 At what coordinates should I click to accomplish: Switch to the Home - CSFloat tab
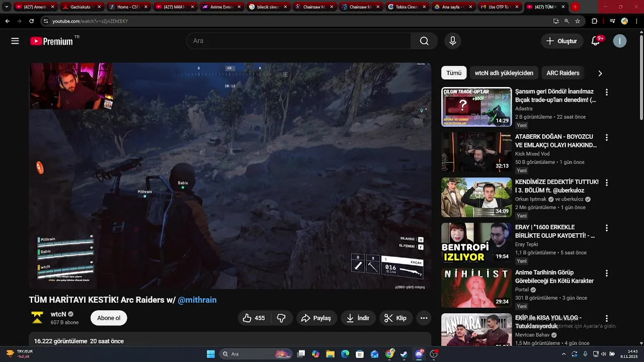coord(128,7)
